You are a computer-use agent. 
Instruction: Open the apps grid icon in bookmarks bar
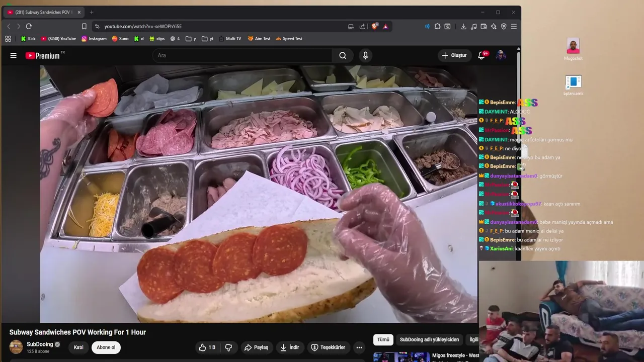(8, 38)
